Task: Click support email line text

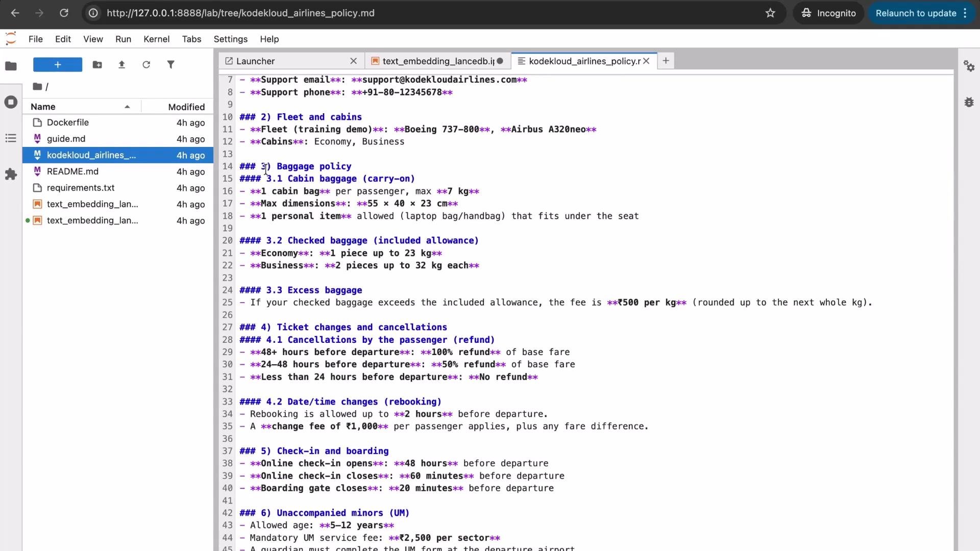Action: (383, 80)
